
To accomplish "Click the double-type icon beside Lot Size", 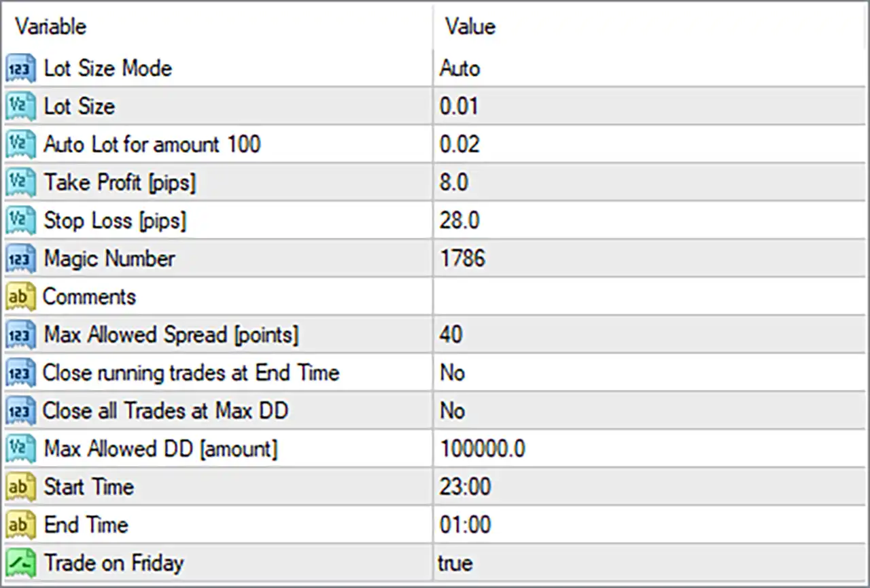I will coord(20,107).
